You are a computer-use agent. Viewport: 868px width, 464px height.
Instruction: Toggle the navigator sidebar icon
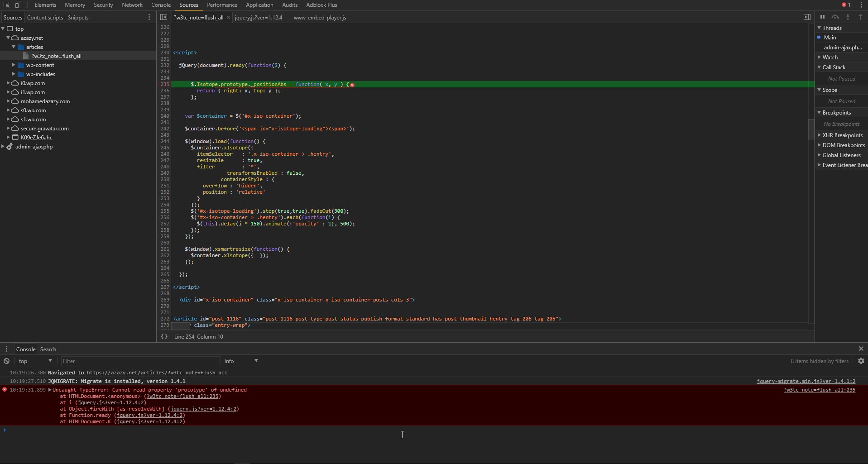164,17
